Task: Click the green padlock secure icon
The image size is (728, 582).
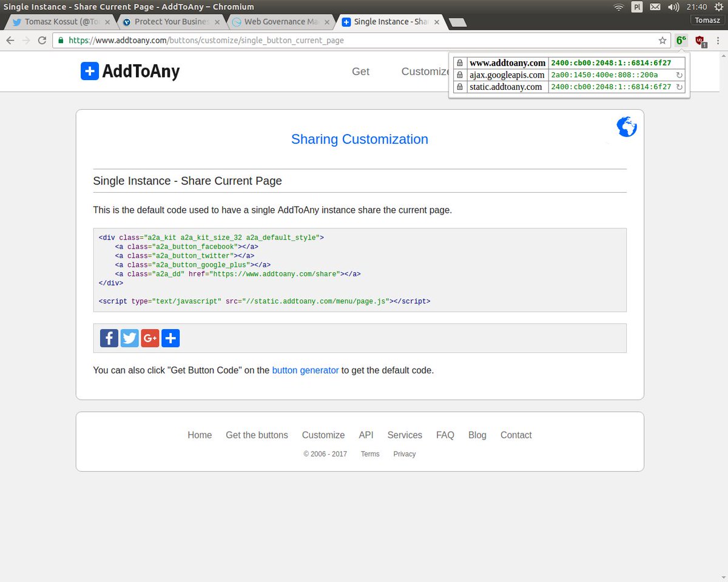Action: point(61,41)
